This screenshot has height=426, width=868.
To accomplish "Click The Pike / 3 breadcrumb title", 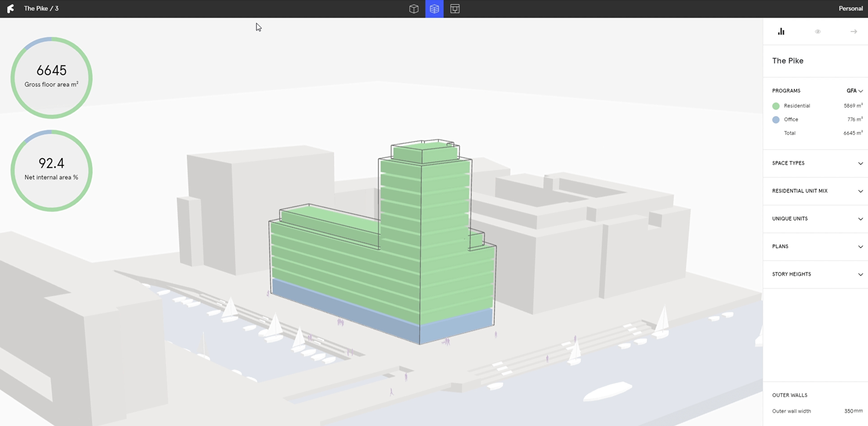I will [41, 9].
